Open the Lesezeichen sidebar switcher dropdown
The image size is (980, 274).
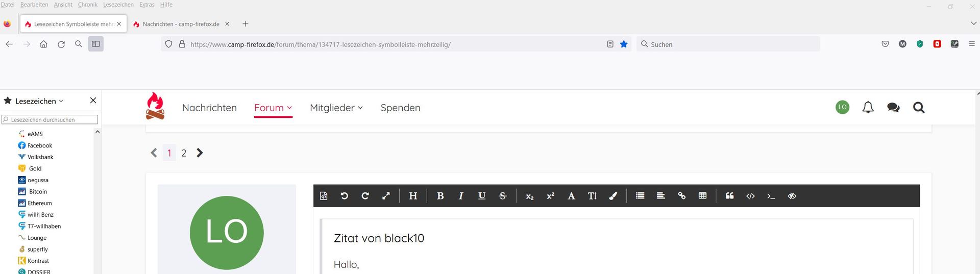pos(39,101)
